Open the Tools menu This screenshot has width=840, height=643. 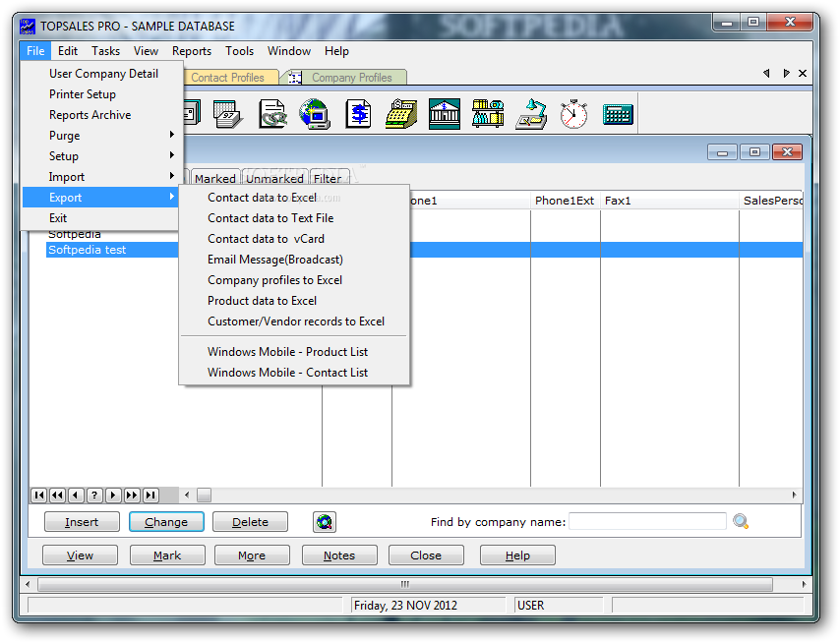coord(239,51)
